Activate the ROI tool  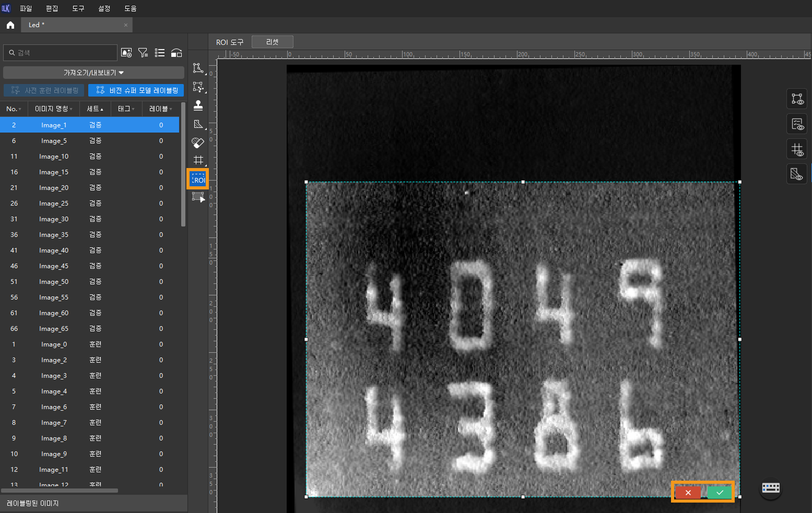[x=198, y=179]
